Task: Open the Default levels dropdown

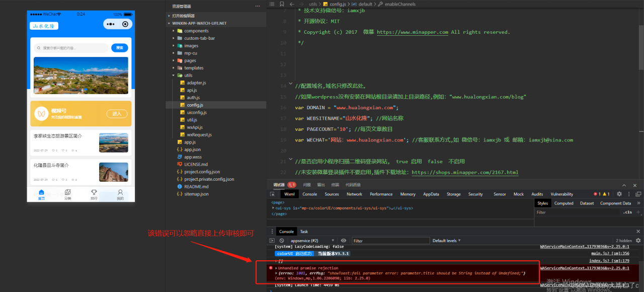Action: (x=446, y=241)
